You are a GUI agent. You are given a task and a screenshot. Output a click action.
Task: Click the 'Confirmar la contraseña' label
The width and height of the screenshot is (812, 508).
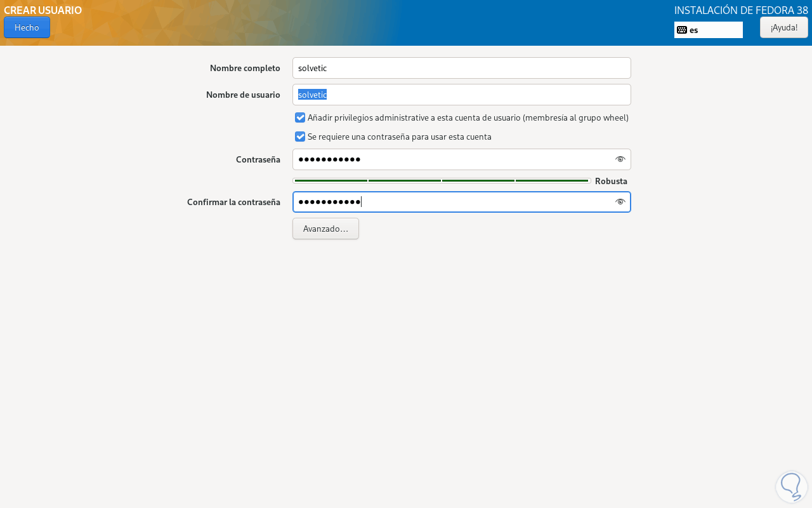pos(233,202)
